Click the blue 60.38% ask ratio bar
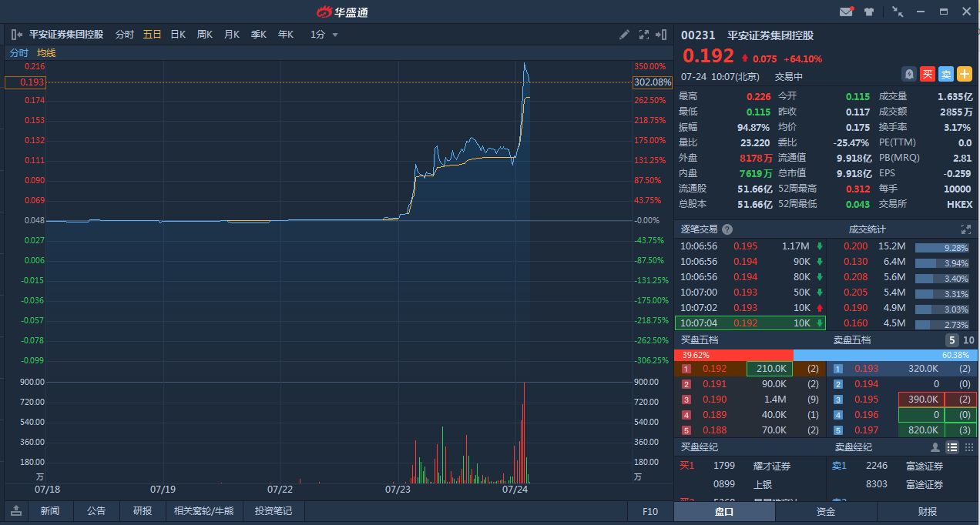Image resolution: width=980 pixels, height=525 pixels. (x=886, y=355)
